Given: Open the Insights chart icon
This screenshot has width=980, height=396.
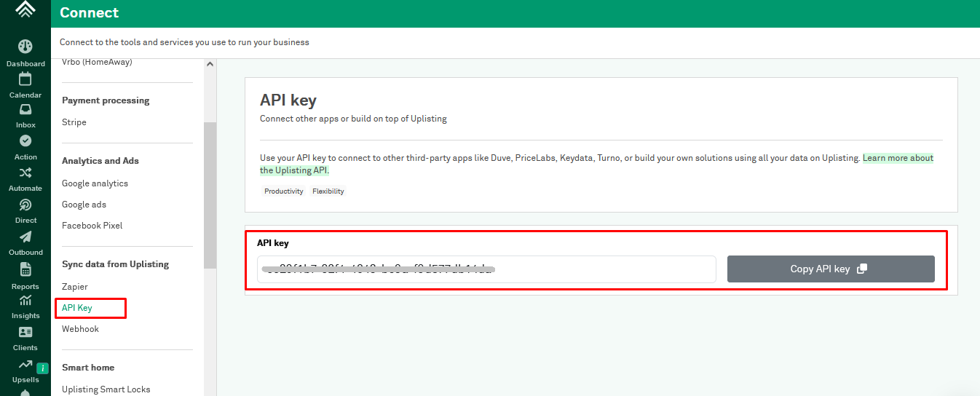Looking at the screenshot, I should tap(25, 300).
